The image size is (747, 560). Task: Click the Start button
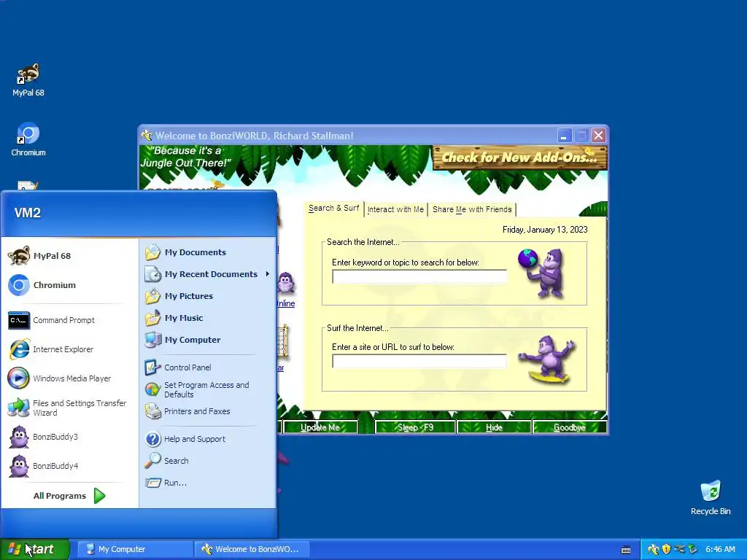click(x=34, y=549)
